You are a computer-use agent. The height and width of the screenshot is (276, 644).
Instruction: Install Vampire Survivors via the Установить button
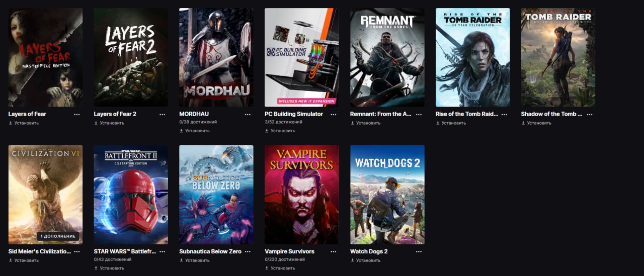[280, 268]
